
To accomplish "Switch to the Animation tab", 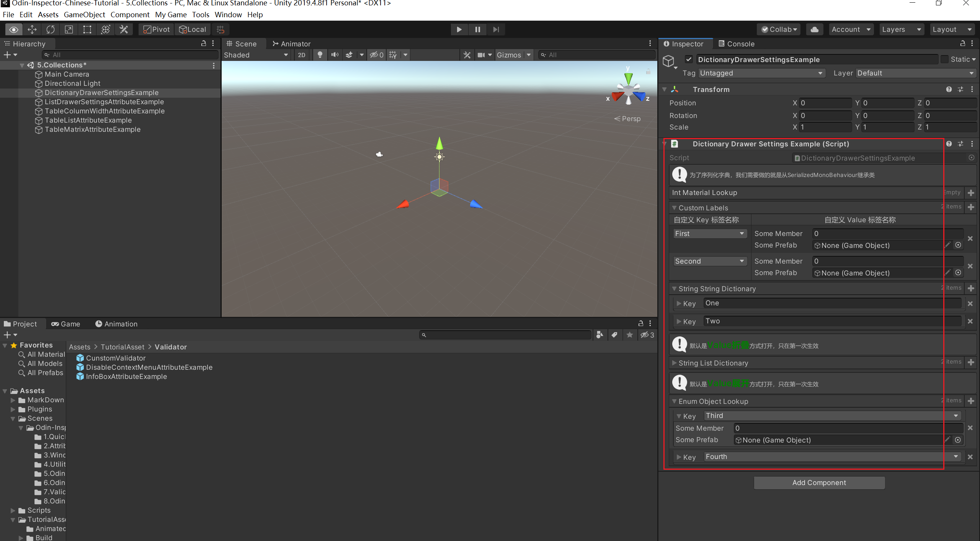I will click(116, 324).
